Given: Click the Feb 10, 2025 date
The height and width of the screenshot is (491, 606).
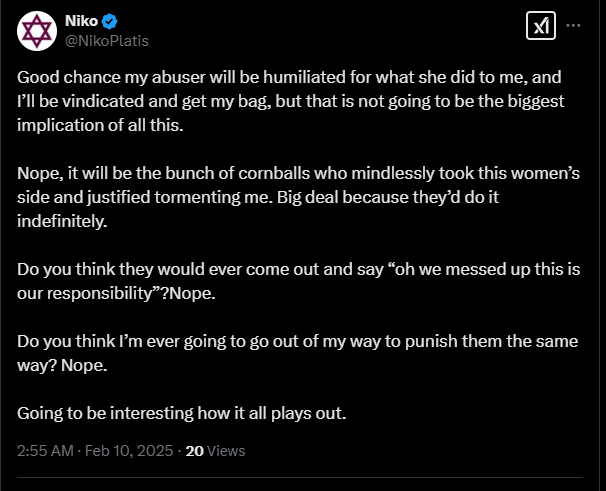Looking at the screenshot, I should (x=129, y=451).
